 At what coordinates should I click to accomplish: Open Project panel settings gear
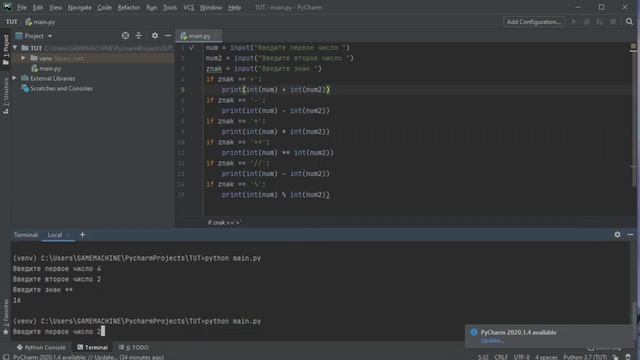(155, 36)
